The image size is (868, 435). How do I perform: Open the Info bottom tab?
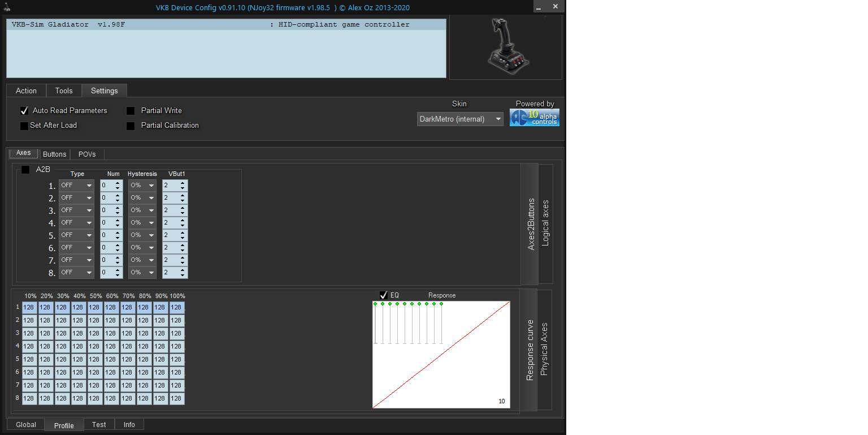pyautogui.click(x=129, y=425)
